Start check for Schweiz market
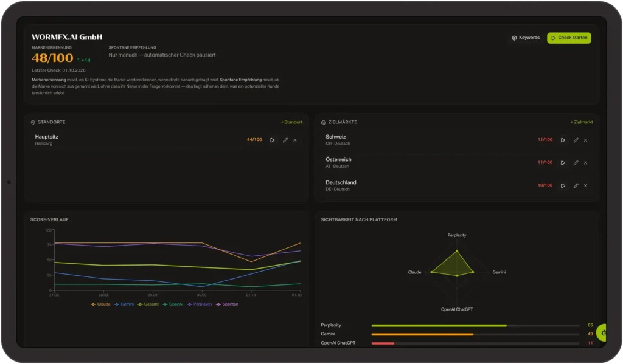The width and height of the screenshot is (623, 364). pyautogui.click(x=563, y=140)
